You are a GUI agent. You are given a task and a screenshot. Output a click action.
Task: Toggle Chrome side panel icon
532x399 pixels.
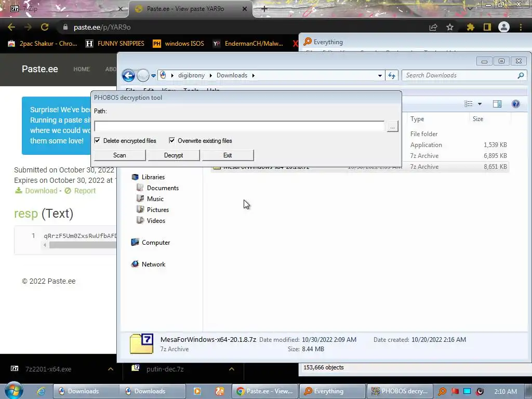pyautogui.click(x=487, y=27)
